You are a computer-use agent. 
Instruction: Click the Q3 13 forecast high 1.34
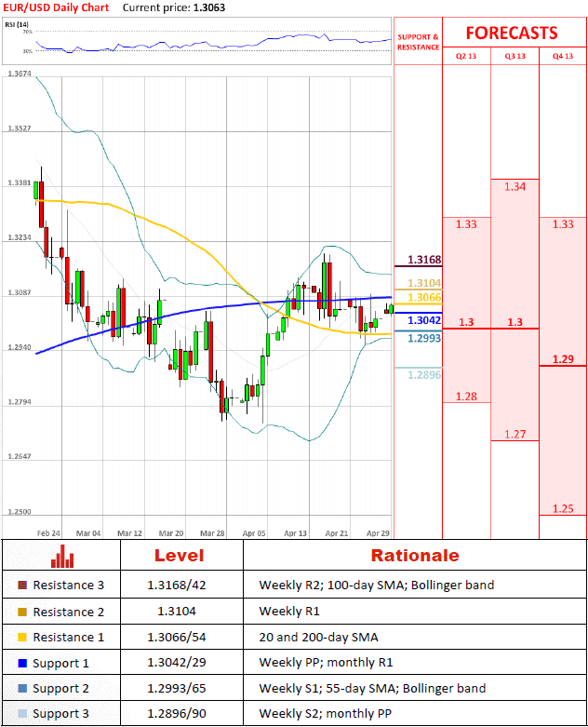[514, 187]
